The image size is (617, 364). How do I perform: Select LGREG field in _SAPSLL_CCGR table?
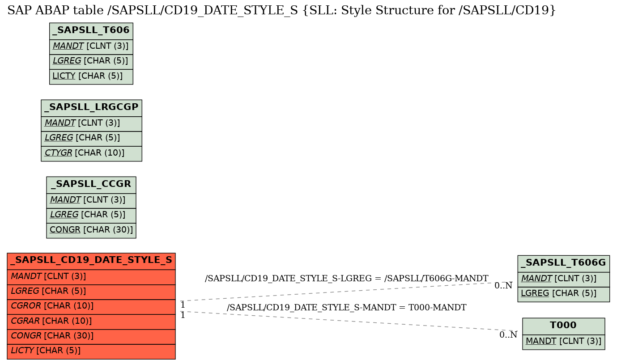(91, 216)
